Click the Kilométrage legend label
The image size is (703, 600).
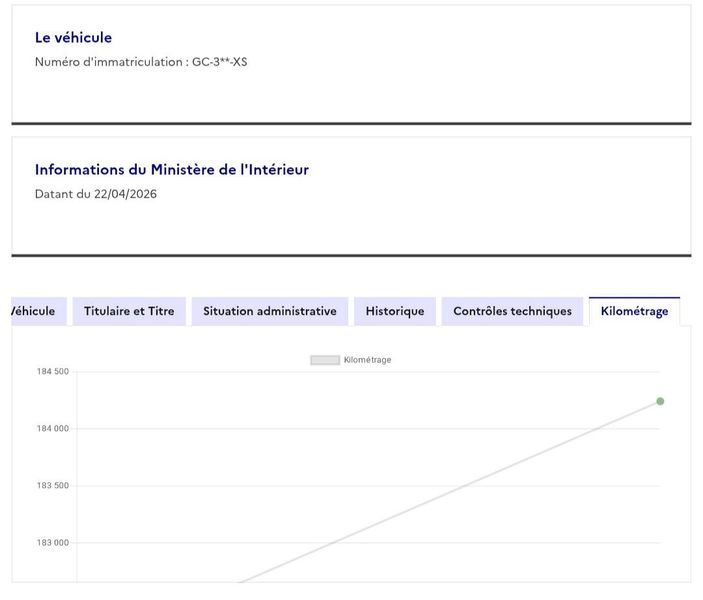pyautogui.click(x=368, y=360)
